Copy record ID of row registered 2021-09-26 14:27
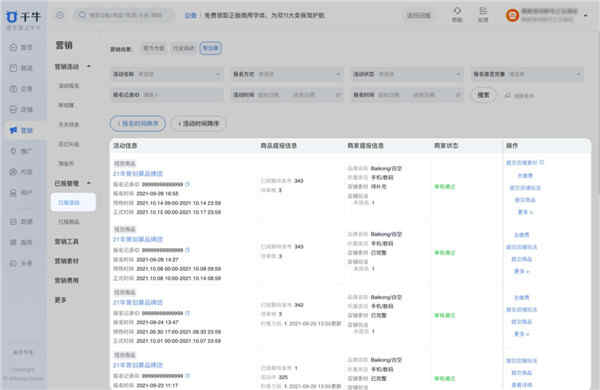600x390 pixels. coord(188,250)
